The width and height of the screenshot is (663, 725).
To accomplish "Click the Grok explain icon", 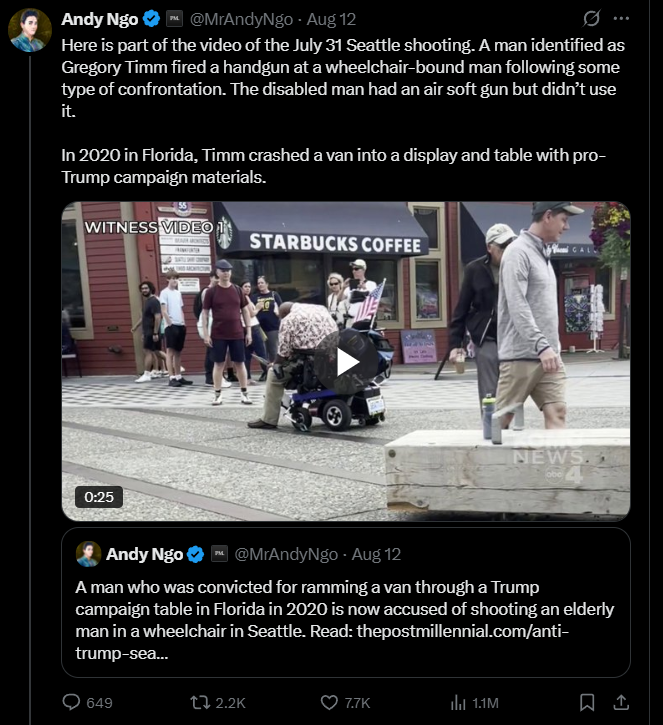I will point(591,18).
